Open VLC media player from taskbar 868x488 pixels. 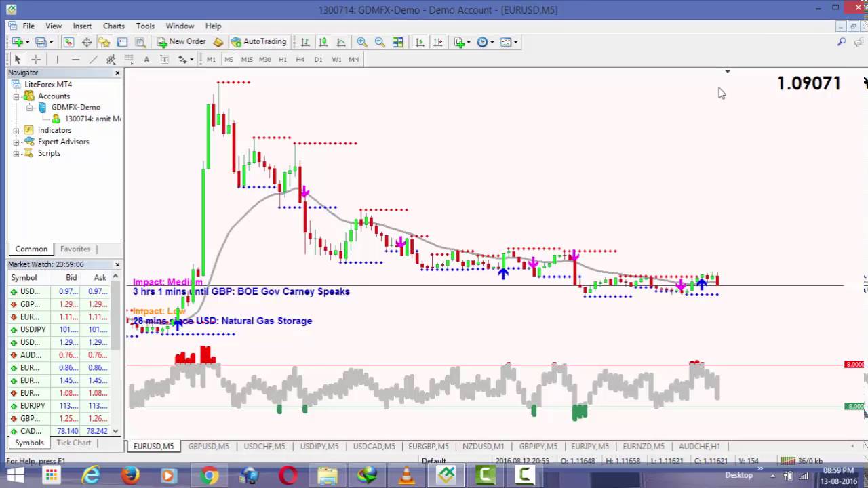[406, 476]
